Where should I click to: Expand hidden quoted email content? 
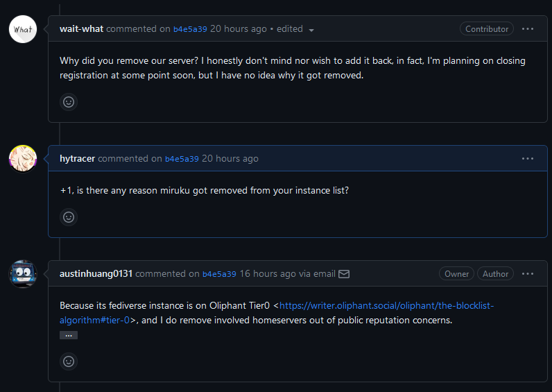tap(69, 335)
